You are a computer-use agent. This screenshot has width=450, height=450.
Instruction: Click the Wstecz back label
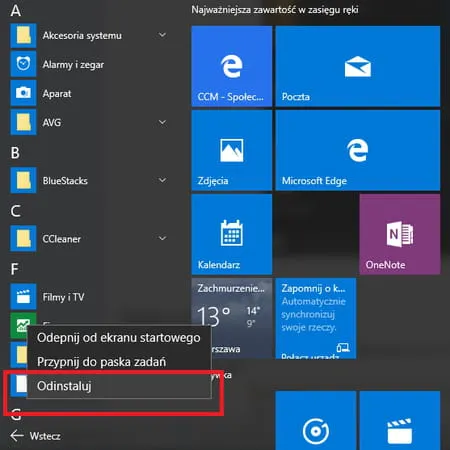coord(45,436)
